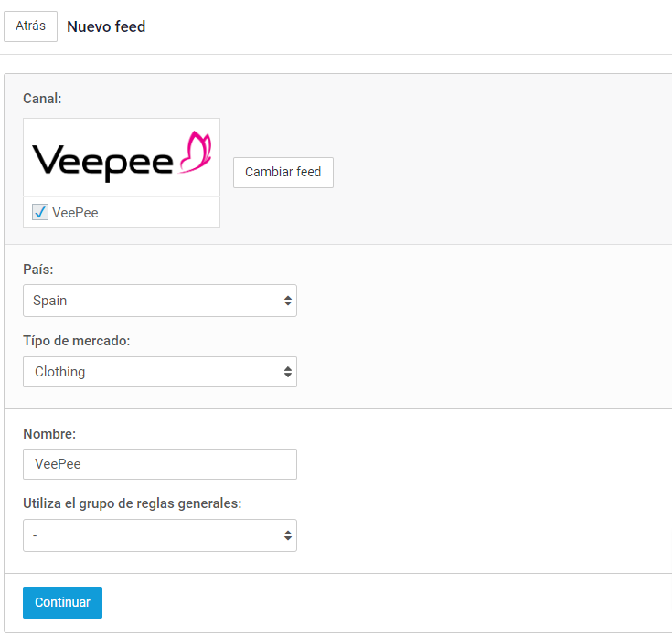Click the Canal: section label
672x635 pixels.
coord(42,99)
